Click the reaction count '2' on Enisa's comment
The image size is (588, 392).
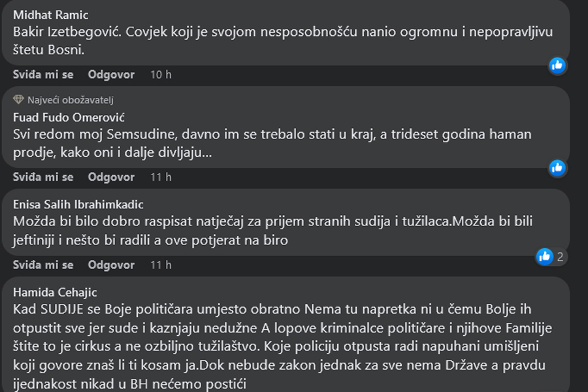click(560, 257)
